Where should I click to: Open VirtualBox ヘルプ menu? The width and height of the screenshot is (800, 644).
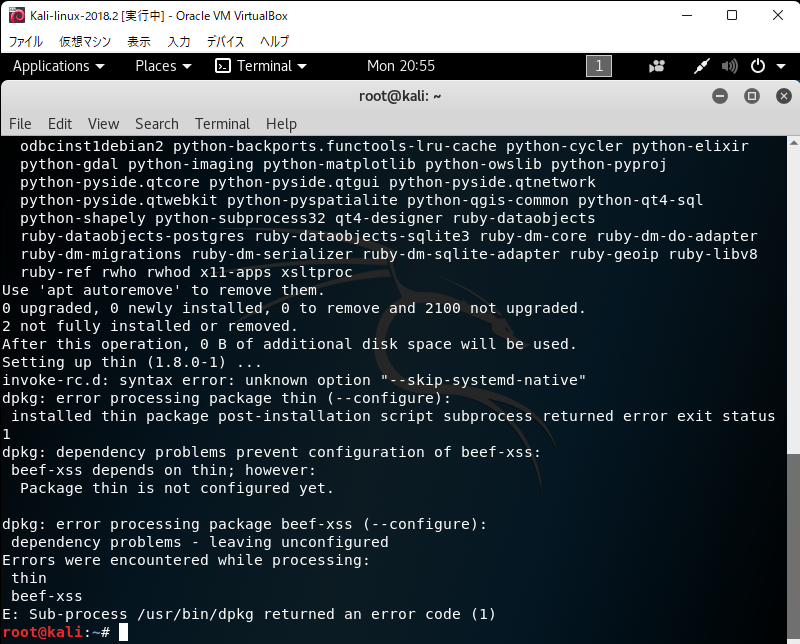[274, 41]
